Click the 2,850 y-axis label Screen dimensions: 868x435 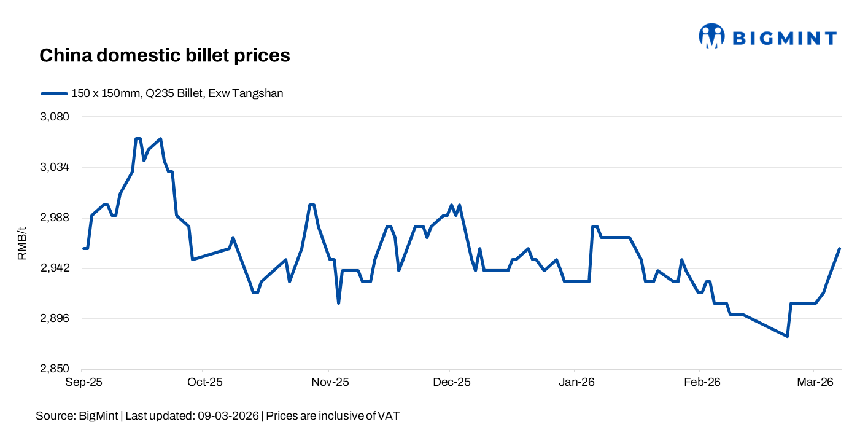pos(55,369)
